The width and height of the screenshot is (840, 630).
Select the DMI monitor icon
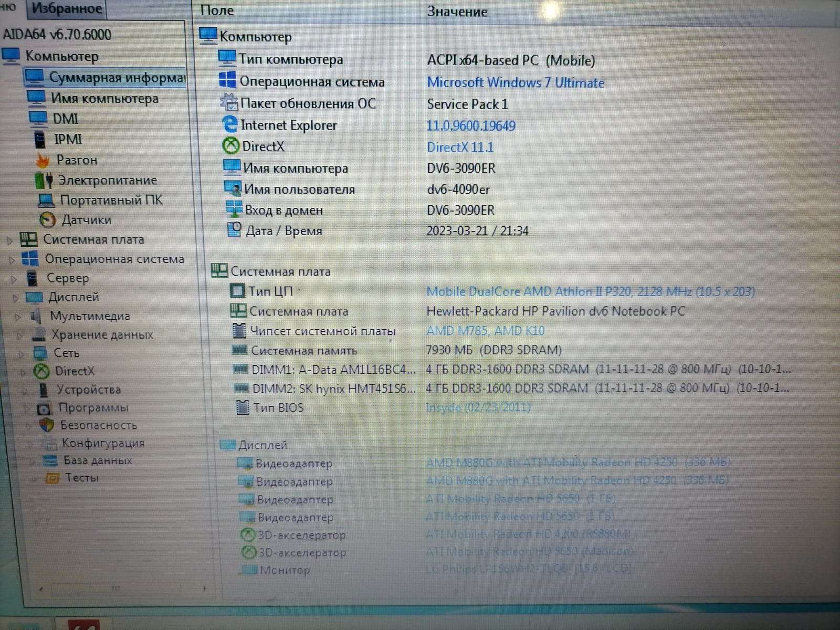[38, 118]
